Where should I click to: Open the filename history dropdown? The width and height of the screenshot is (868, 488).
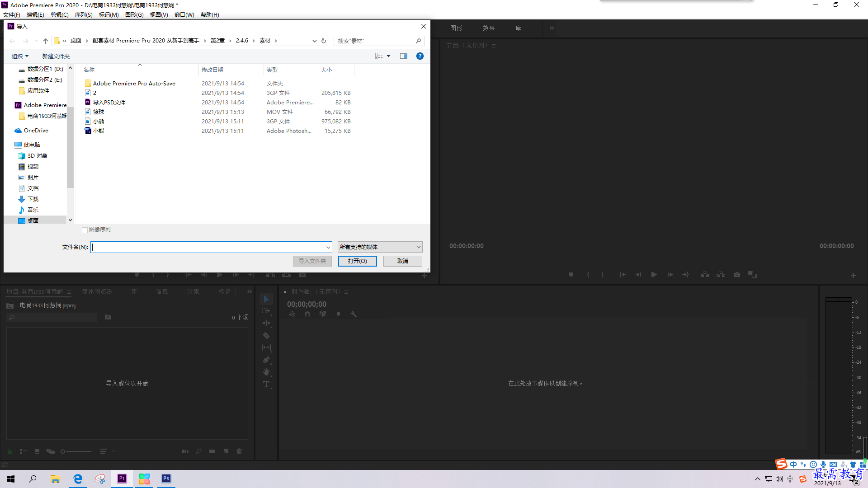[x=328, y=247]
